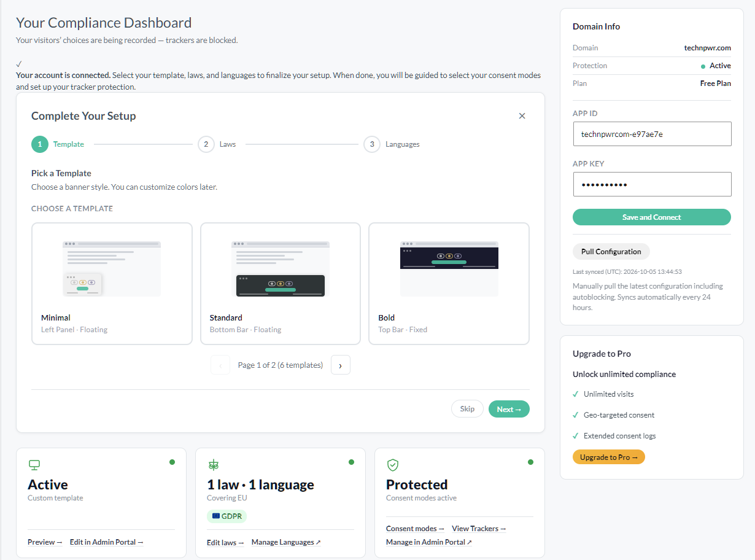Select the Minimal template card

[112, 284]
